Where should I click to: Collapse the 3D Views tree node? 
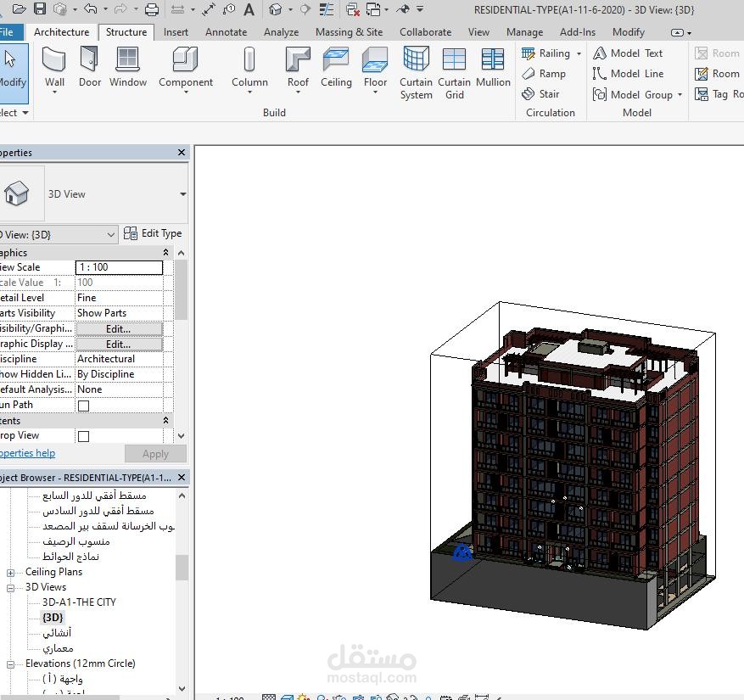point(10,588)
